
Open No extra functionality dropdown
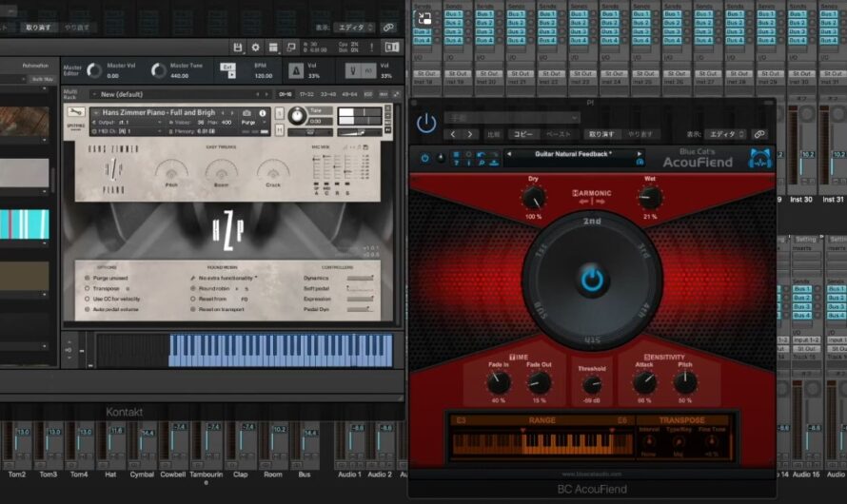click(x=226, y=278)
